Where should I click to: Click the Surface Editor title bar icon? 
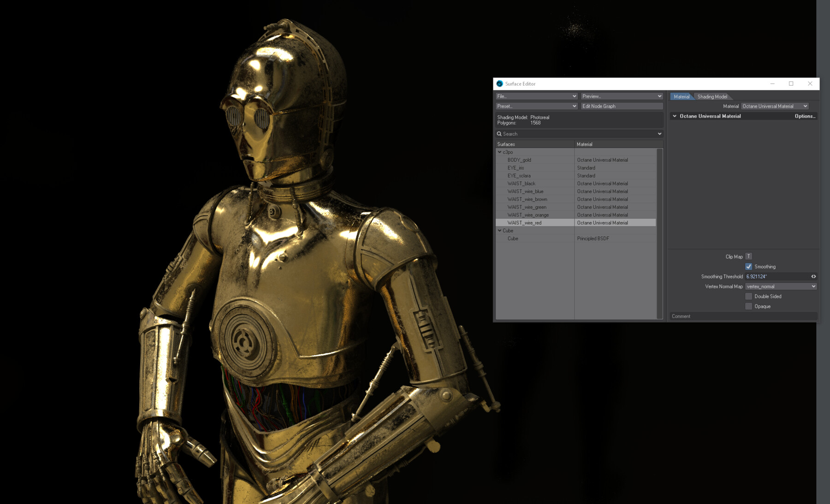pyautogui.click(x=499, y=84)
